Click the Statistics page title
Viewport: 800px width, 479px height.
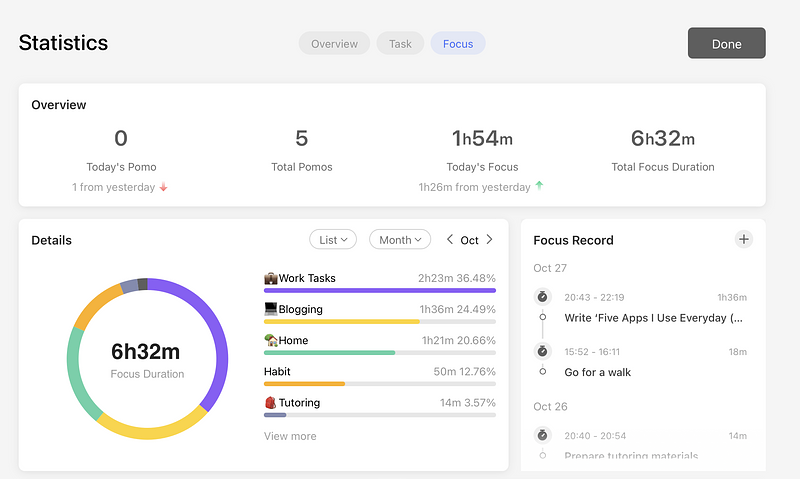(x=63, y=43)
